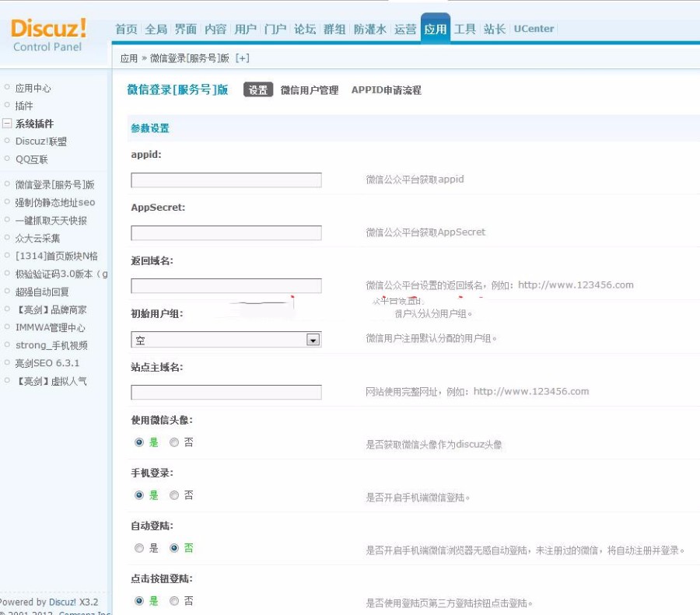Select 是 for 点击按钮登陆
Image resolution: width=700 pixels, height=615 pixels.
click(x=139, y=601)
